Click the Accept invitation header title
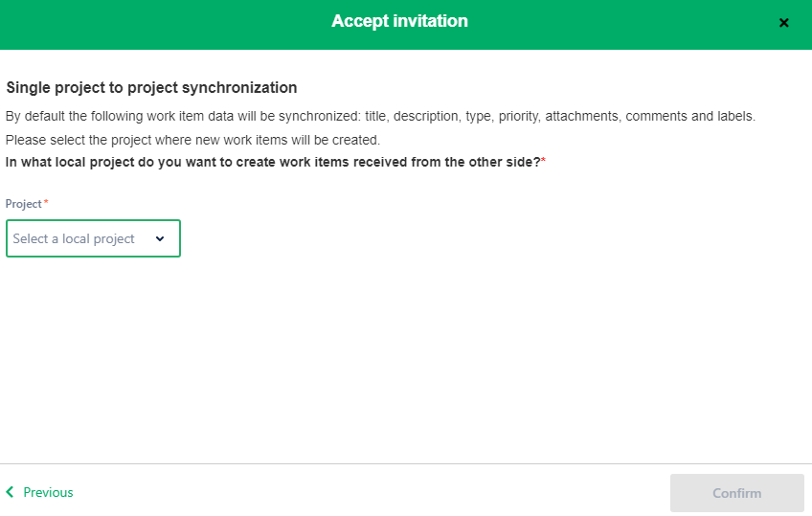The image size is (812, 516). [x=399, y=21]
